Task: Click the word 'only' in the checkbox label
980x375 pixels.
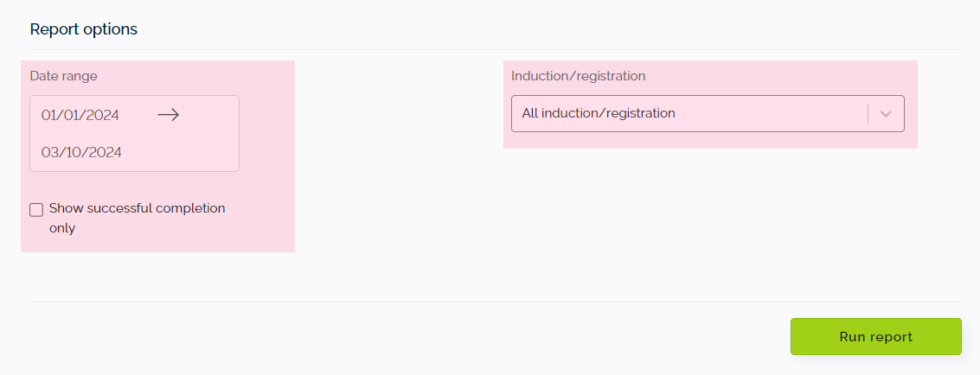Action: pyautogui.click(x=62, y=228)
